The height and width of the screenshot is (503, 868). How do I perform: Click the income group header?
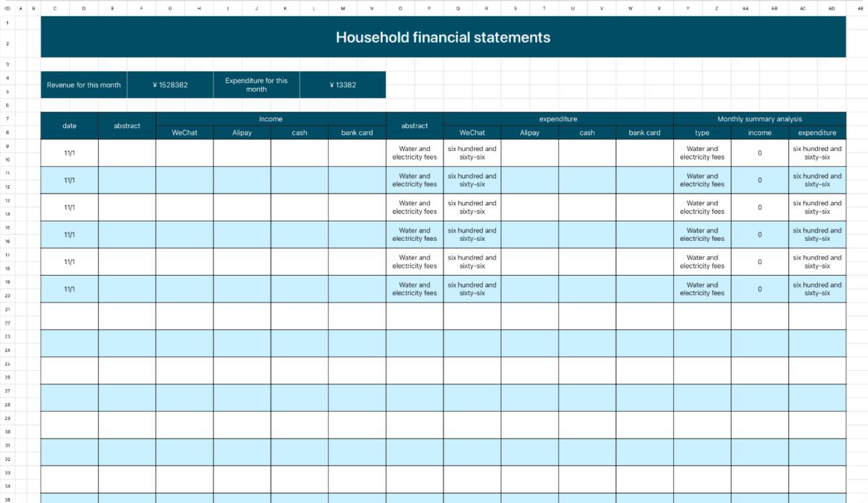pyautogui.click(x=271, y=119)
